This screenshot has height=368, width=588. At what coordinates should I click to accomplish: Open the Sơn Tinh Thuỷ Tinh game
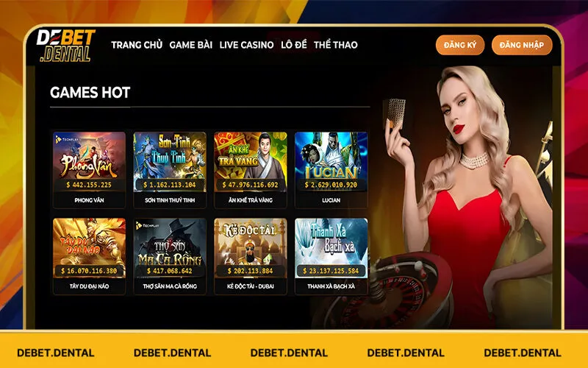click(x=170, y=162)
